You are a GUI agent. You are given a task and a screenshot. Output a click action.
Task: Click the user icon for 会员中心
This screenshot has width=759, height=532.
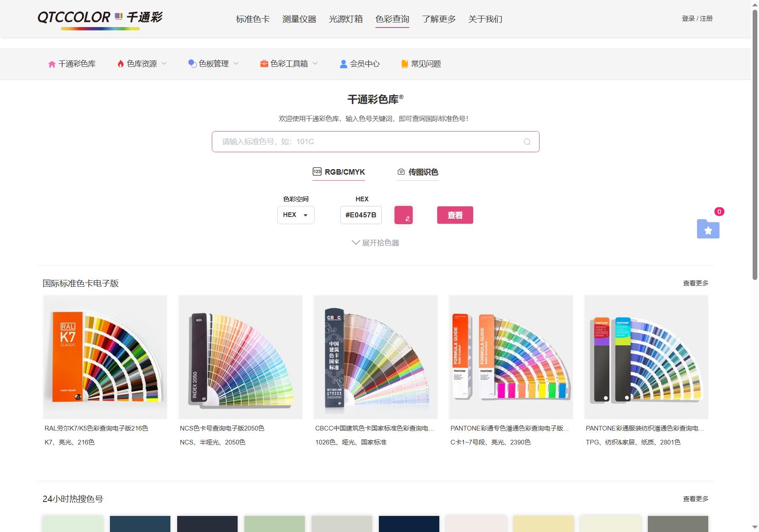click(344, 64)
